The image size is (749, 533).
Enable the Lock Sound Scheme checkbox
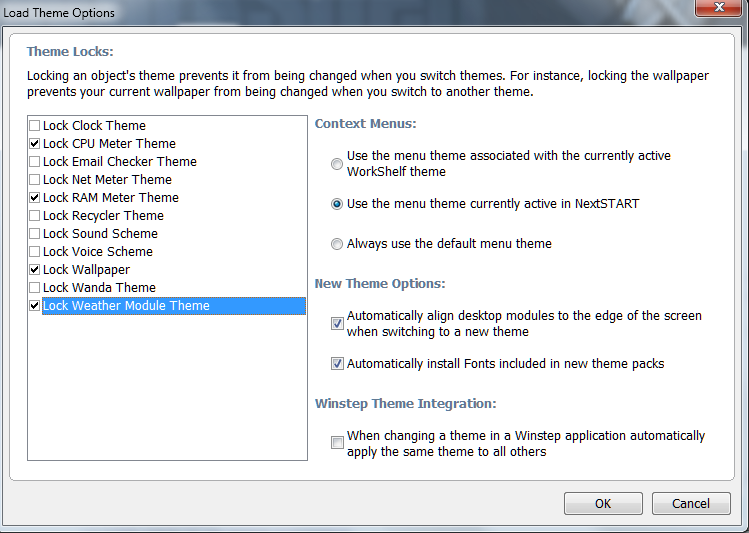[x=35, y=234]
